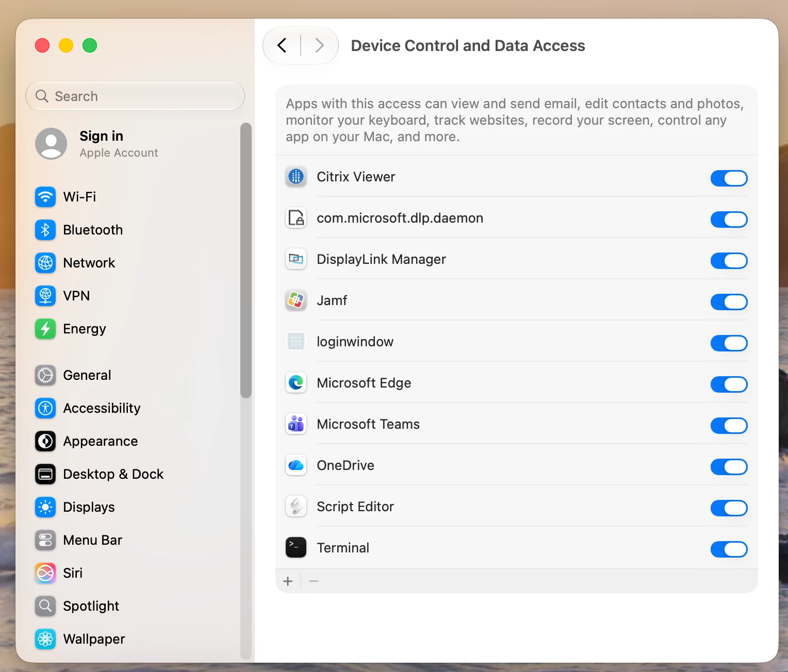Open Accessibility settings

click(x=135, y=408)
